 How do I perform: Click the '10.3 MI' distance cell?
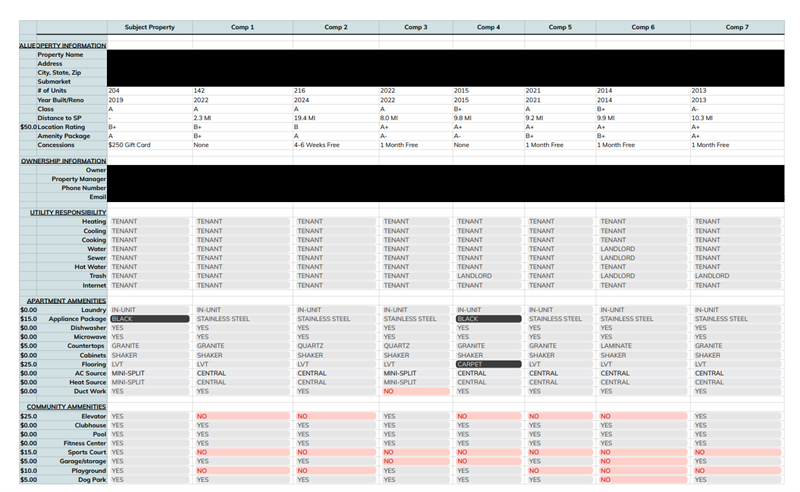pos(737,118)
